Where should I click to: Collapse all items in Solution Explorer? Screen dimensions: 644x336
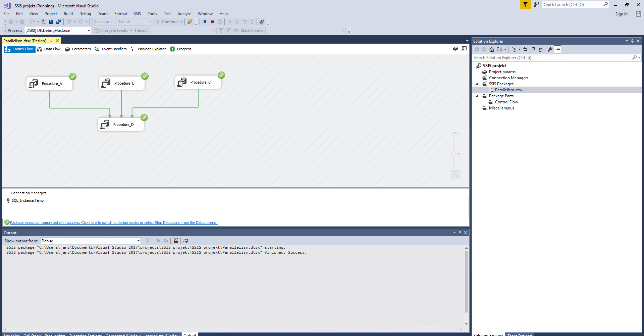(533, 49)
